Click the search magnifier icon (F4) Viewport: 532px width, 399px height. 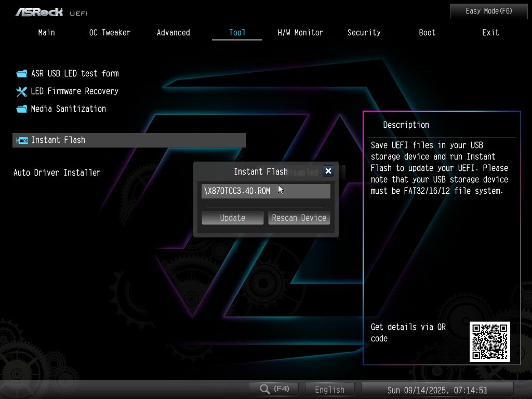pyautogui.click(x=265, y=389)
